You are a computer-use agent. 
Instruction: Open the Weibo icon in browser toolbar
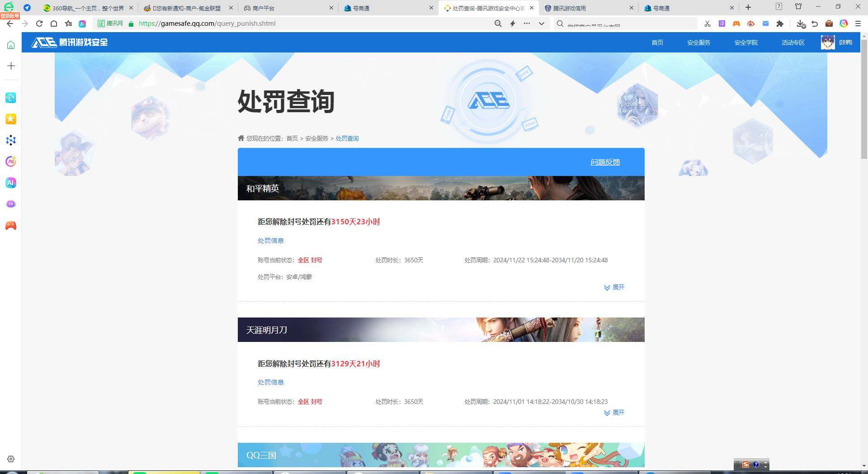coord(751,24)
